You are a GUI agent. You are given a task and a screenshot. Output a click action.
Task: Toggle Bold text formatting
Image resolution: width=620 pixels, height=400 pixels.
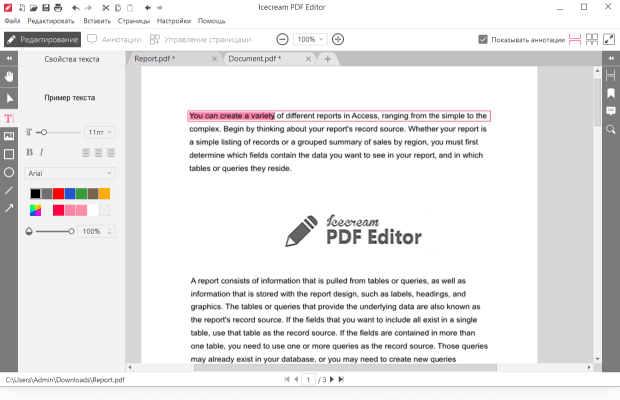click(30, 152)
